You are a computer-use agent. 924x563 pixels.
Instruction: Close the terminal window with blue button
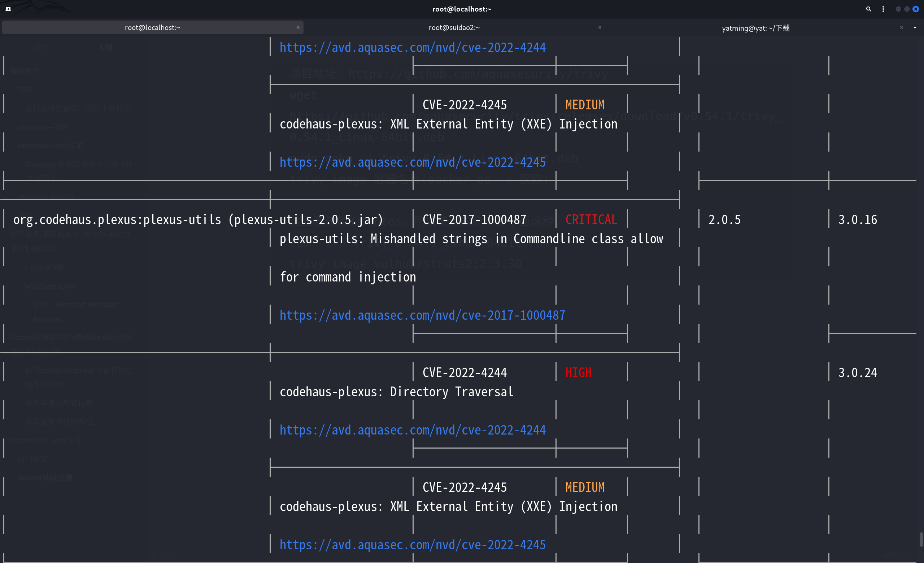[915, 9]
